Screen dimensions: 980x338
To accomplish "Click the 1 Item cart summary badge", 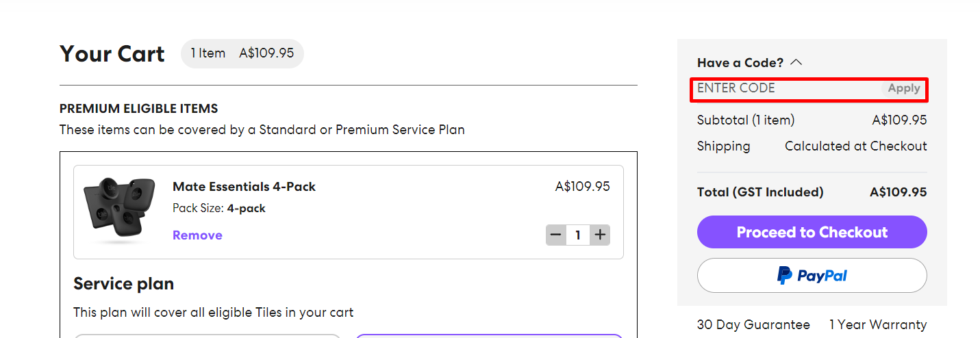I will pos(242,53).
